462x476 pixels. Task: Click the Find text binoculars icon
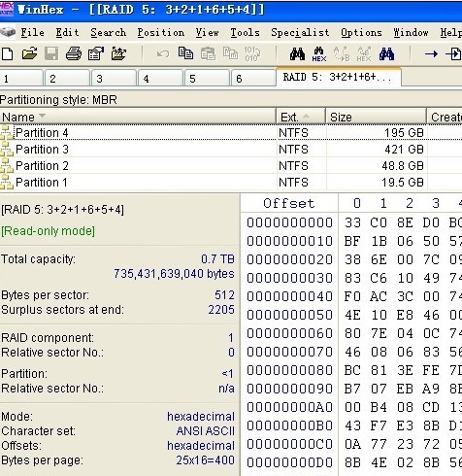point(297,53)
